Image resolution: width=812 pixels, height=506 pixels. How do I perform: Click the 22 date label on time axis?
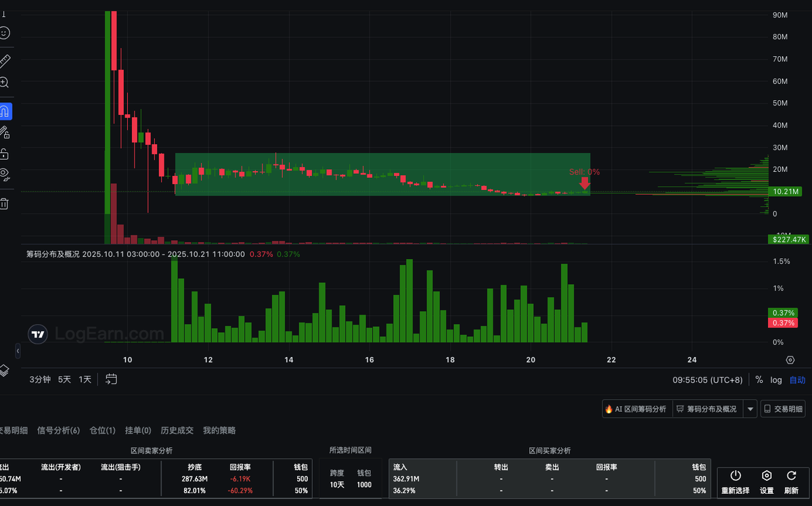click(611, 359)
